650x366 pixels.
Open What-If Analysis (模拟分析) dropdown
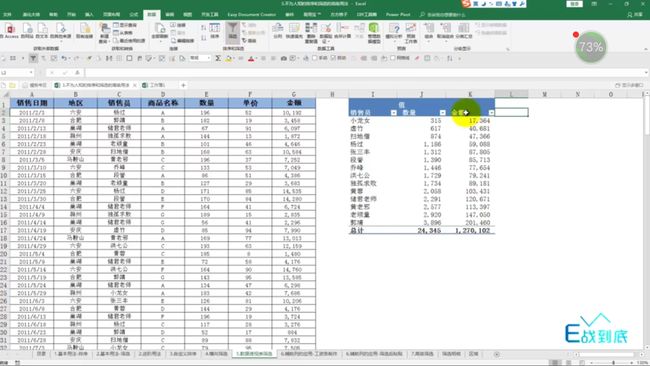[394, 31]
